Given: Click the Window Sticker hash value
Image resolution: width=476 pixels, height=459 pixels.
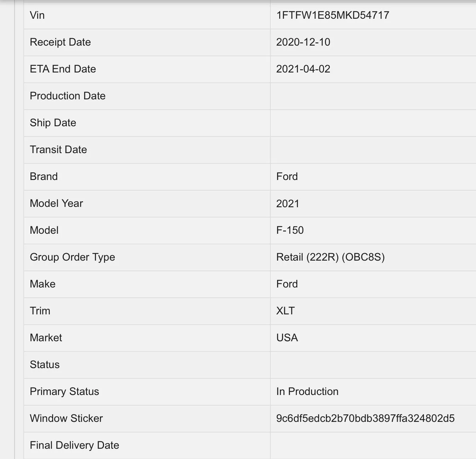Looking at the screenshot, I should tap(365, 418).
